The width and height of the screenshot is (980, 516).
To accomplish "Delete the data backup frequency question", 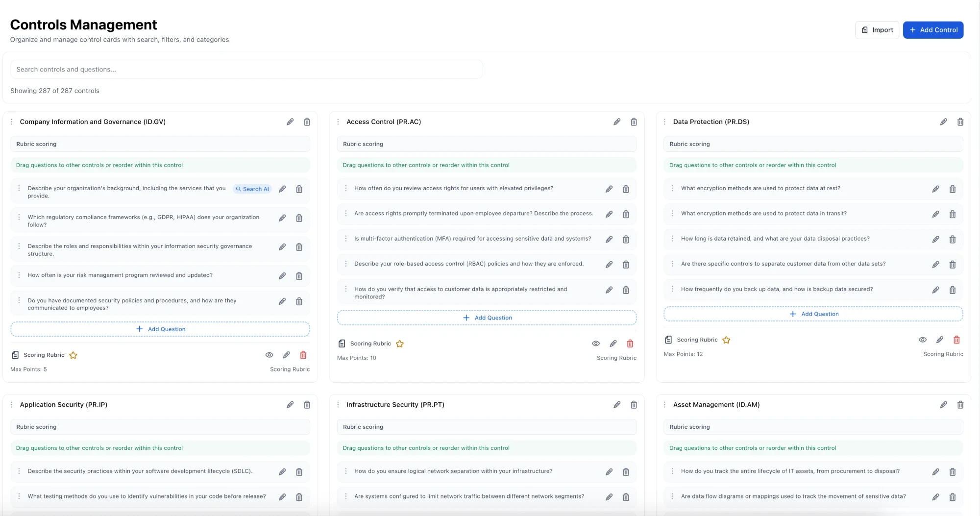I will pos(953,290).
